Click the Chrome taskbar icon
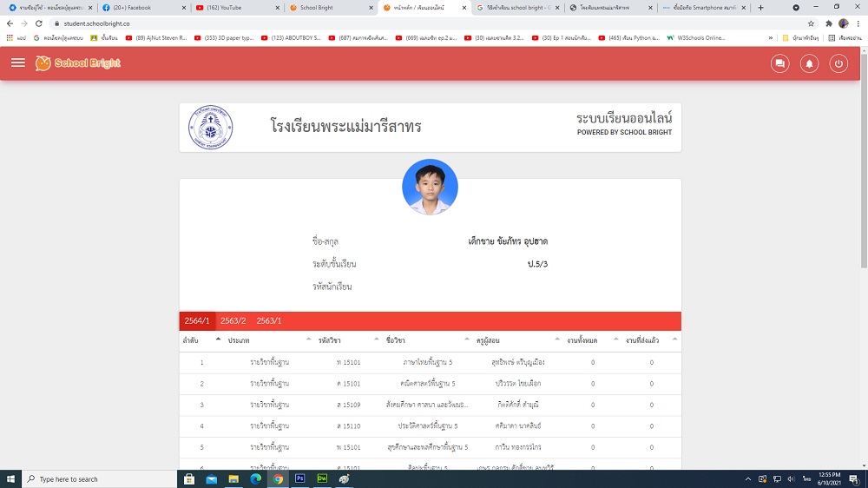This screenshot has height=488, width=868. pos(278,479)
